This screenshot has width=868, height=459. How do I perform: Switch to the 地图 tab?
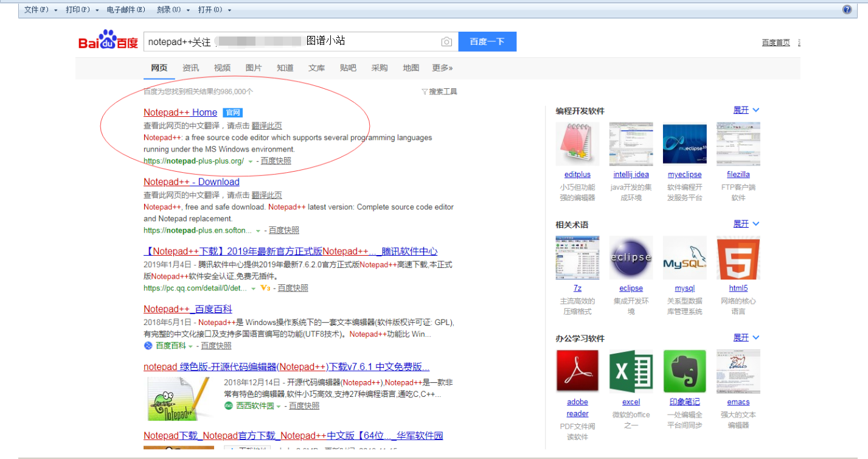click(411, 68)
